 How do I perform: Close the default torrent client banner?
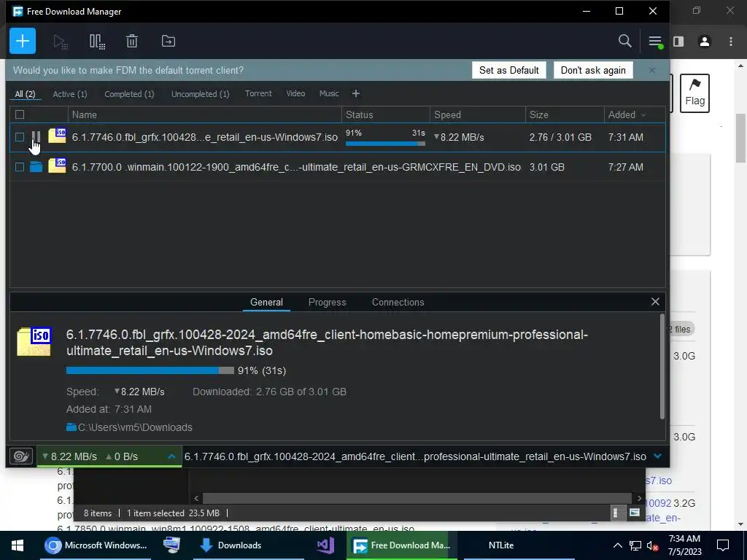[652, 70]
